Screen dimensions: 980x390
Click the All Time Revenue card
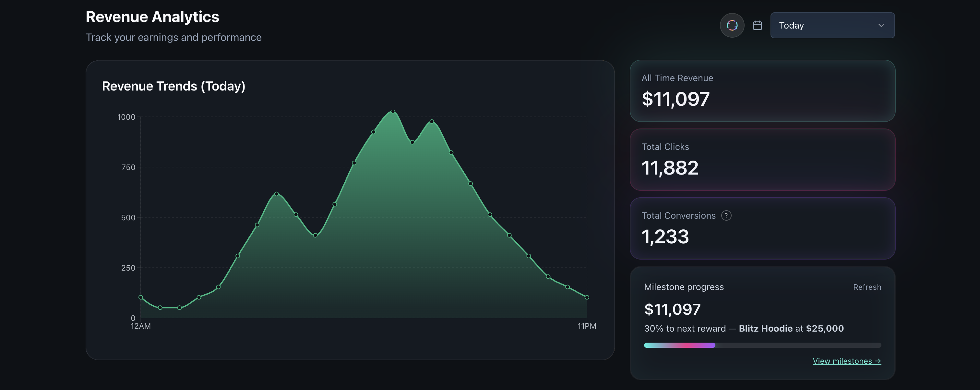pyautogui.click(x=762, y=91)
